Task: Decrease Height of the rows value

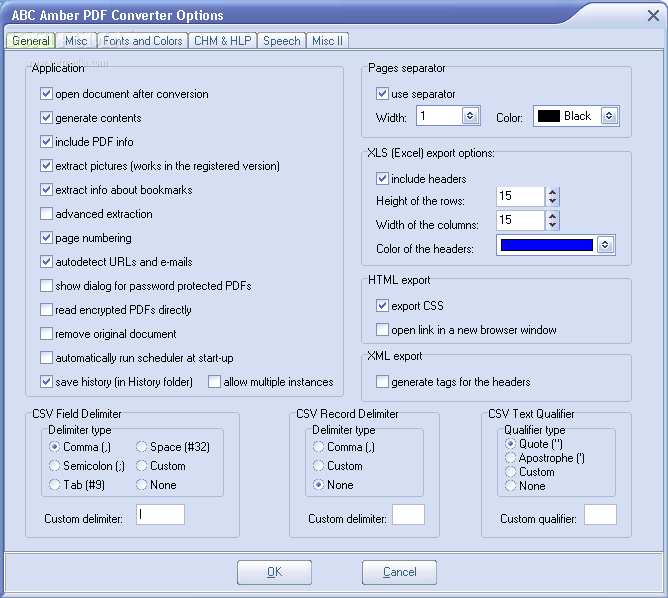Action: (553, 201)
